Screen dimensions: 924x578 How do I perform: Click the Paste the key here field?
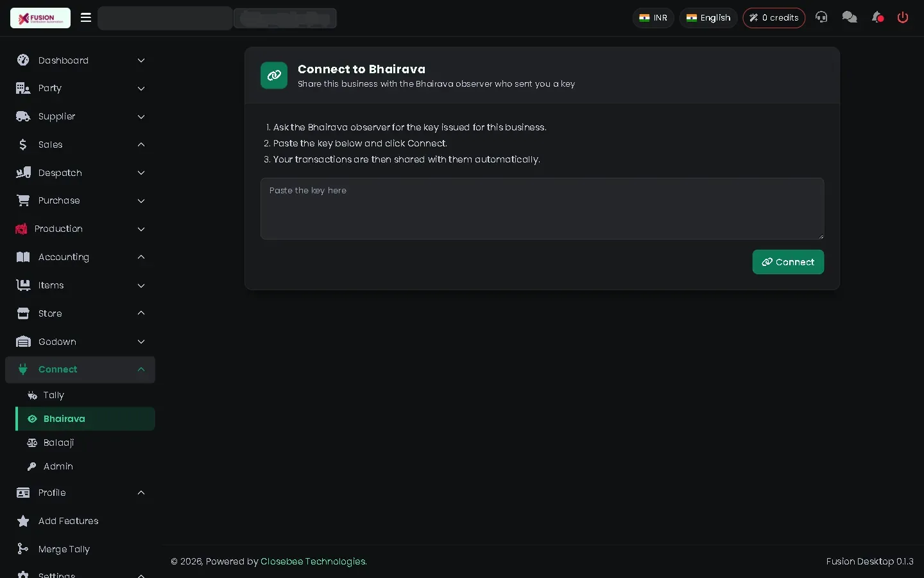click(542, 209)
